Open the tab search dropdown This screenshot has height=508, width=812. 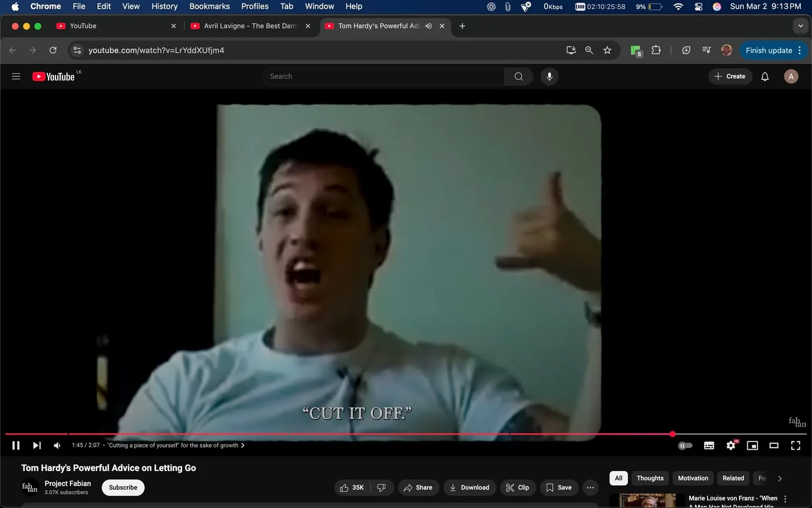point(800,25)
